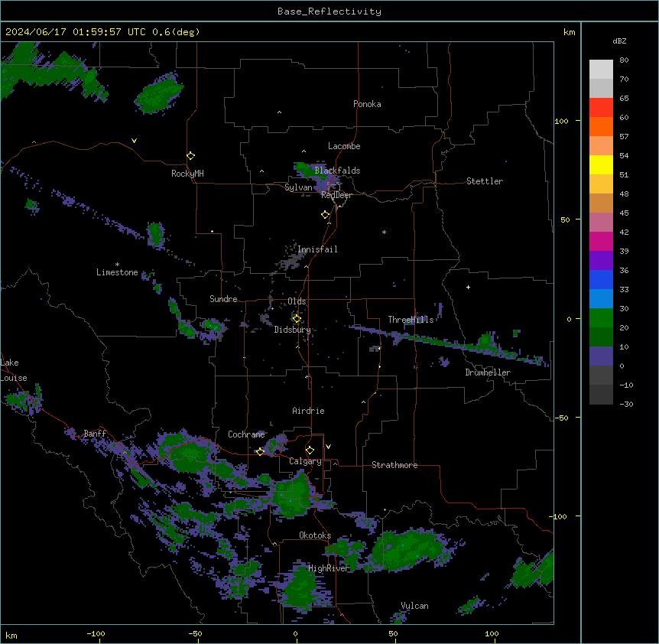Click the orange 57-60 dBZ legend band
659x644 pixels.
pyautogui.click(x=601, y=126)
